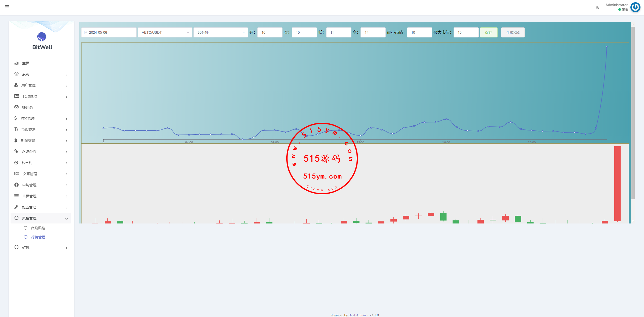Click the 2024-05-06 date input field
Image resolution: width=644 pixels, height=317 pixels.
click(x=109, y=32)
